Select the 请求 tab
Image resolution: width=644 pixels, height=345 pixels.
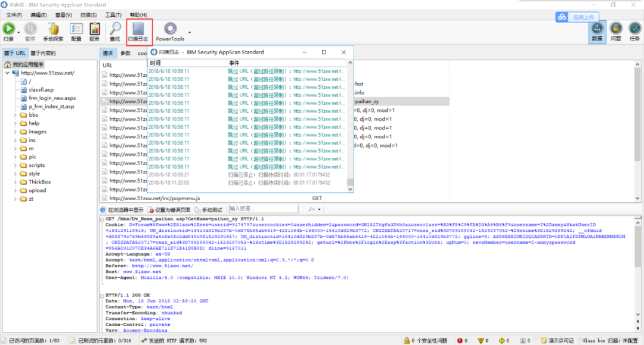pyautogui.click(x=107, y=53)
